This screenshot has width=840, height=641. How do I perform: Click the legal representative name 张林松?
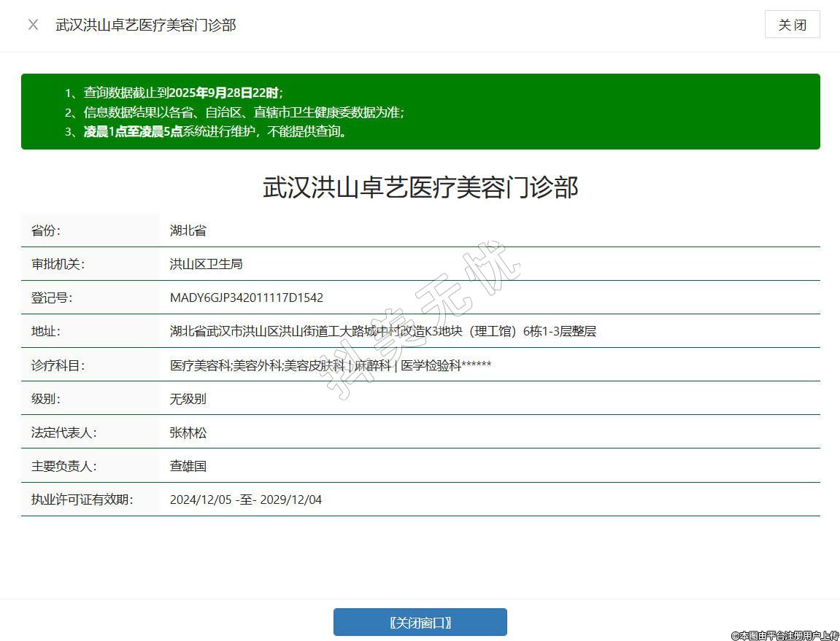pyautogui.click(x=188, y=432)
